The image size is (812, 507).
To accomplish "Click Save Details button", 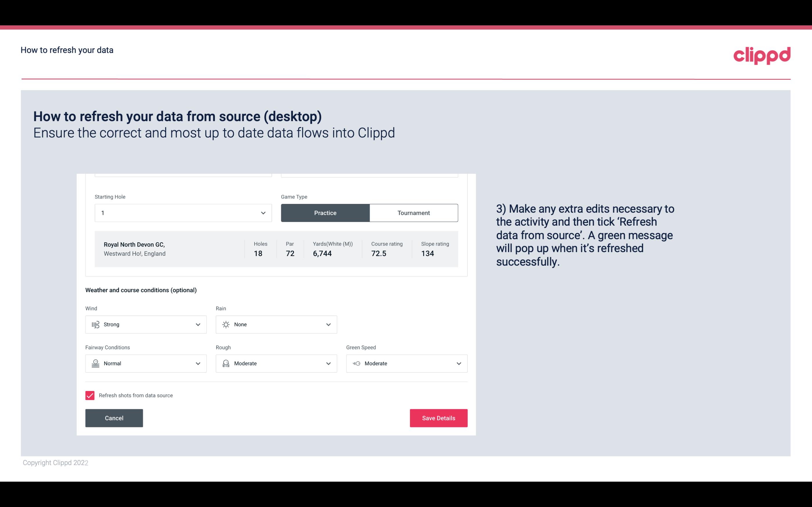I will tap(438, 418).
